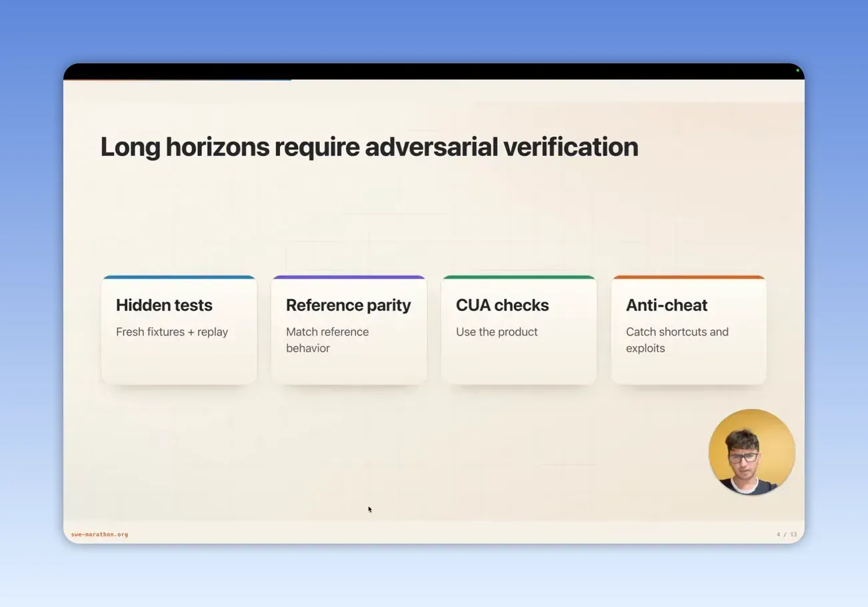The width and height of the screenshot is (868, 607).
Task: Click the presenter webcam thumbnail
Action: [x=752, y=452]
